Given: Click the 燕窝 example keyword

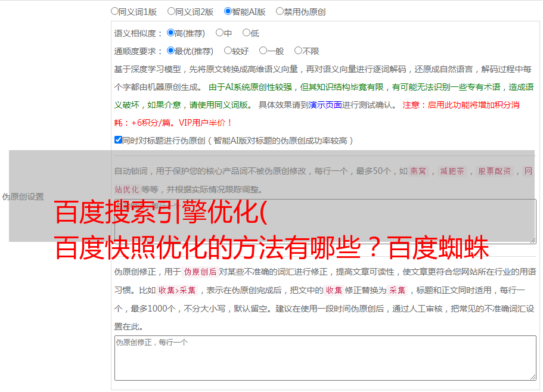Looking at the screenshot, I should pos(418,171).
